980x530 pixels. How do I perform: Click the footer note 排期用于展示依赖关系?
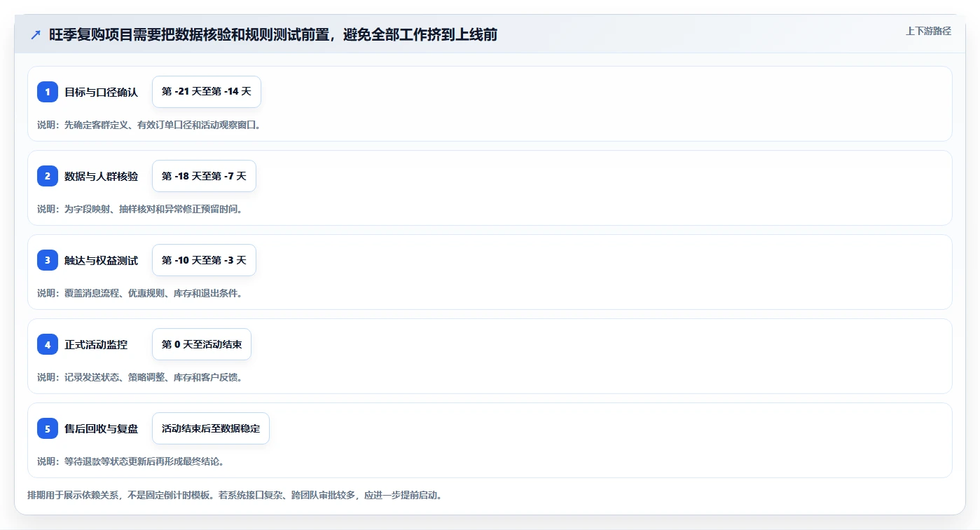tap(235, 495)
